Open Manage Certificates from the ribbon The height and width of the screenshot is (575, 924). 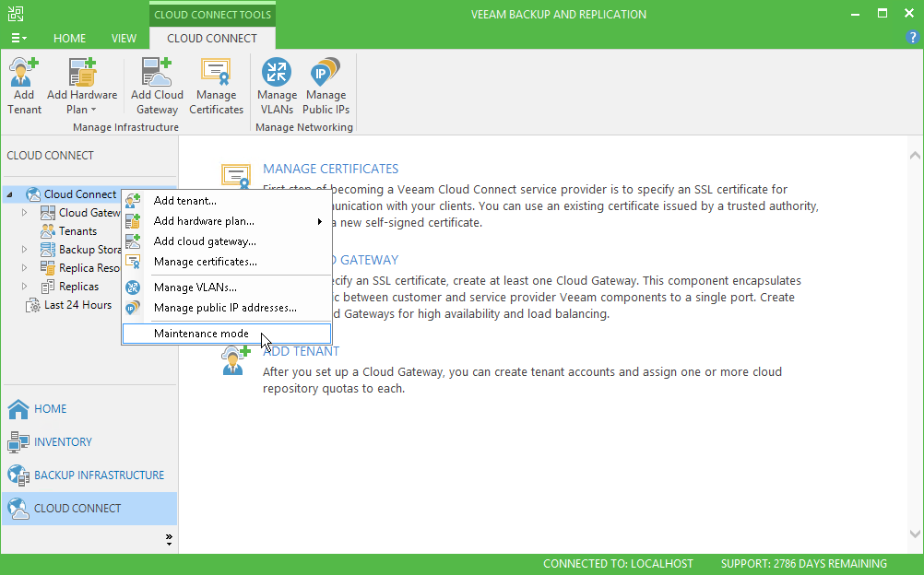(x=217, y=86)
